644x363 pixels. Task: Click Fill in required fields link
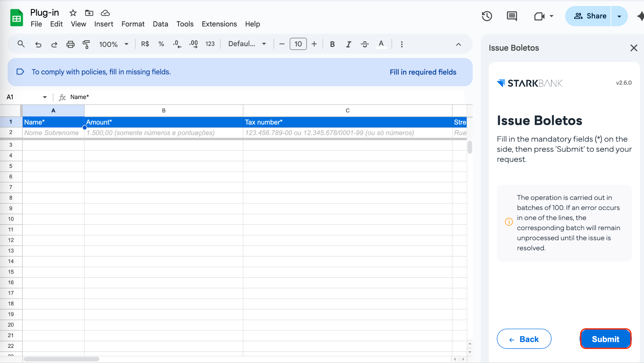(423, 72)
